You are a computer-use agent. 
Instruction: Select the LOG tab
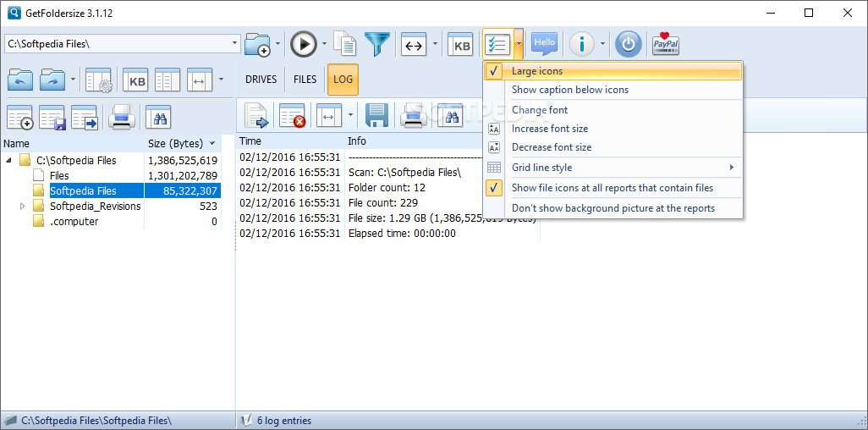pyautogui.click(x=343, y=80)
